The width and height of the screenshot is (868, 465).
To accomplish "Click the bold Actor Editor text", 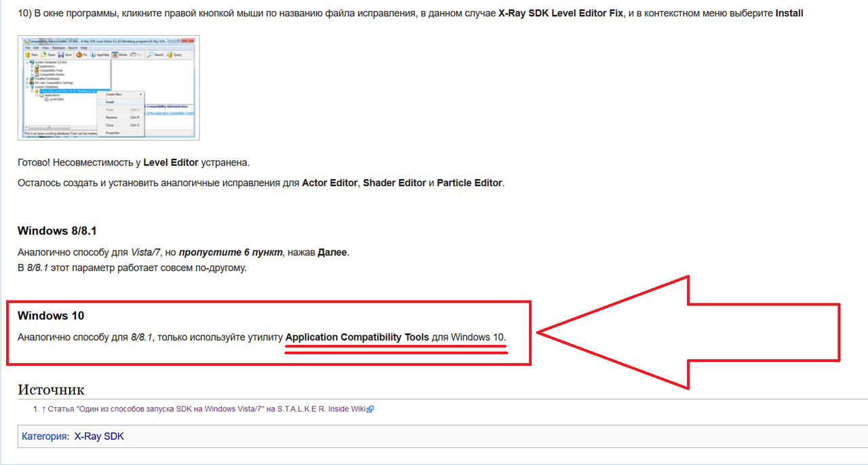I will coord(330,183).
